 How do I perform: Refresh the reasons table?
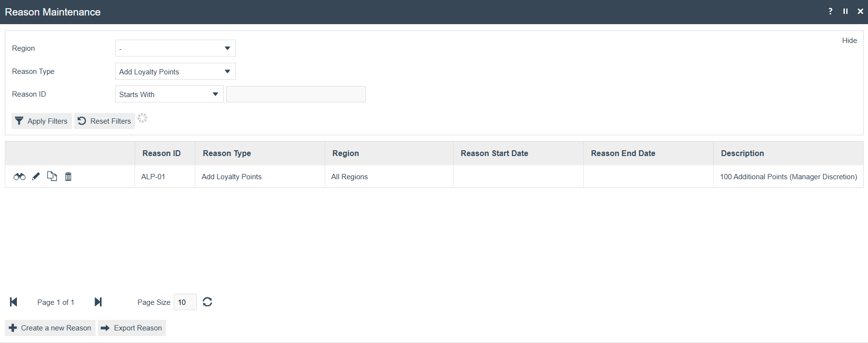(207, 302)
